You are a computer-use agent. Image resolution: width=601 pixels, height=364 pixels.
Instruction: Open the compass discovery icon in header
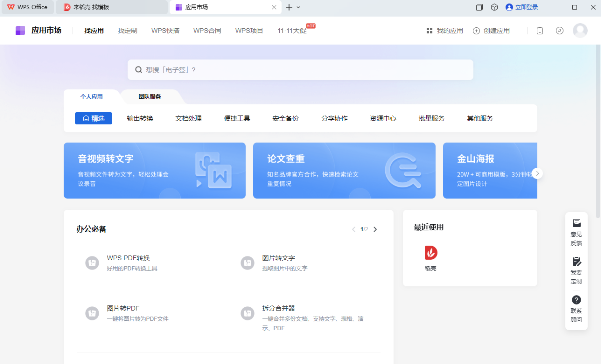pos(560,31)
